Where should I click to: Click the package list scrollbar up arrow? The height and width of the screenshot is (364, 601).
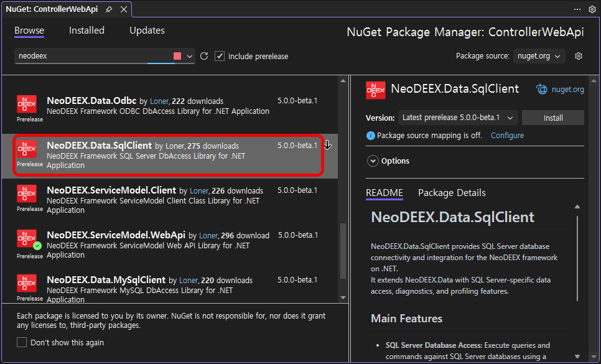pyautogui.click(x=343, y=80)
